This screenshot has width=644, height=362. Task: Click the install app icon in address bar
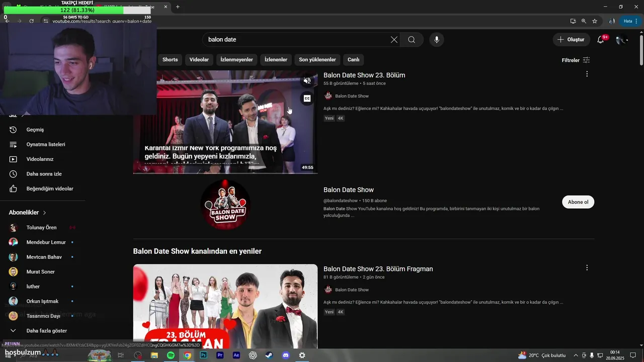click(x=573, y=21)
